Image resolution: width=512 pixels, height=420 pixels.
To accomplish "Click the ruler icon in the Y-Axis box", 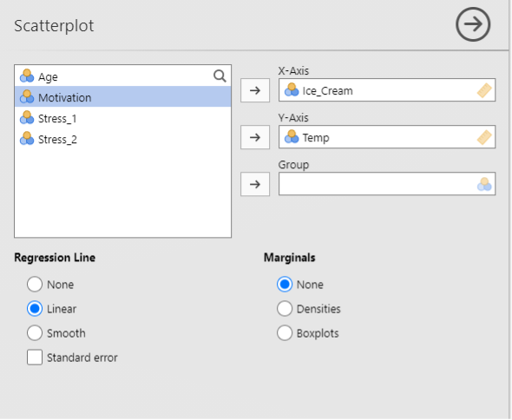I will click(484, 137).
